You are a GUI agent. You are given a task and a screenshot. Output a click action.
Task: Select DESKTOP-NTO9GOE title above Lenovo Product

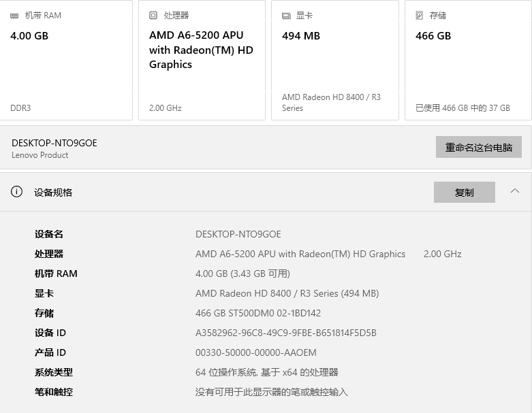click(x=54, y=143)
